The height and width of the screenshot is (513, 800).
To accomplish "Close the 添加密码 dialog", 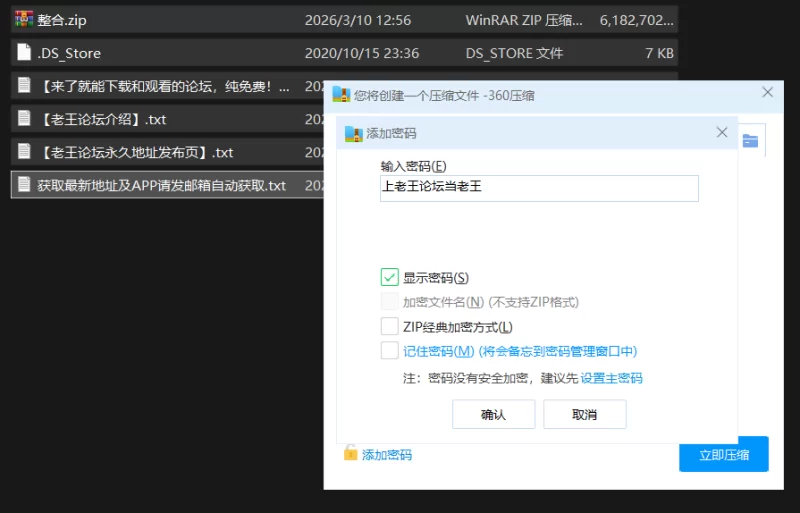I will (x=722, y=132).
